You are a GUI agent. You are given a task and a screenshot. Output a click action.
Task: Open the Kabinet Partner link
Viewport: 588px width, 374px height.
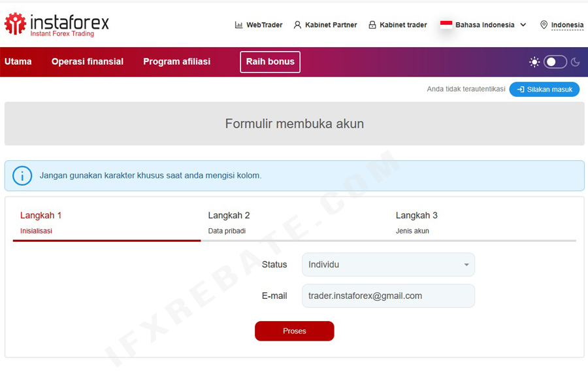point(331,25)
